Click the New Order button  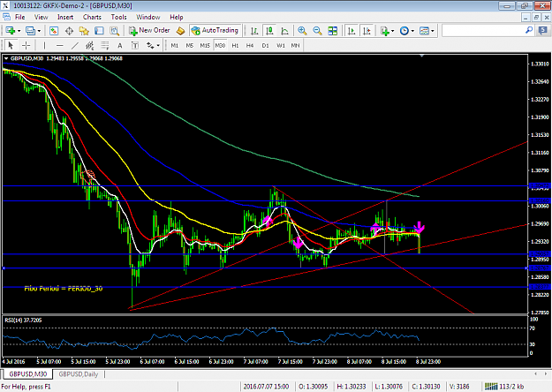[149, 31]
